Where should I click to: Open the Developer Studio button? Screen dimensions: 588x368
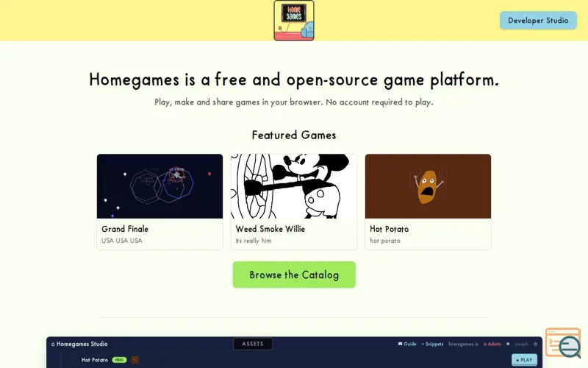coord(538,21)
